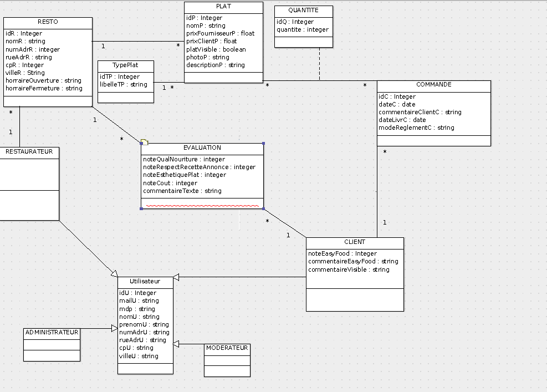The image size is (547, 392).
Task: Click the RESTAURATEUR-to-Utilisateur inheritance arrowhead
Action: point(114,273)
